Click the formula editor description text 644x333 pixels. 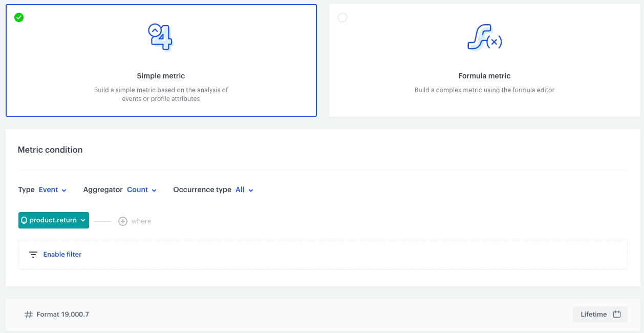484,90
